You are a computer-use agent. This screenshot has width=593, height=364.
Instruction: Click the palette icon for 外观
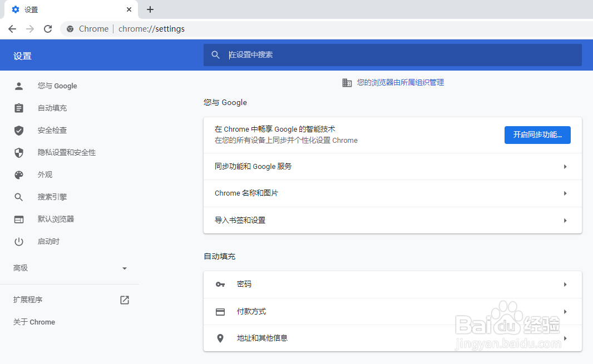coord(19,174)
